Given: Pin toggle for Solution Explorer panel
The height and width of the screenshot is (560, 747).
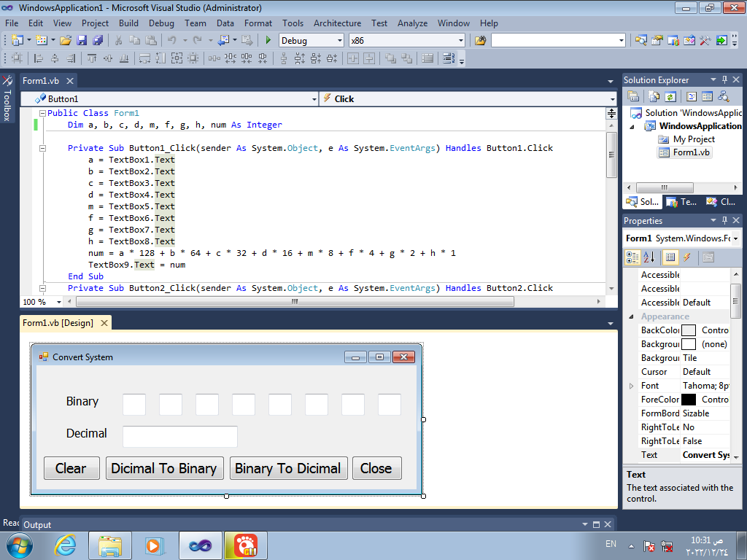Looking at the screenshot, I should pos(724,79).
